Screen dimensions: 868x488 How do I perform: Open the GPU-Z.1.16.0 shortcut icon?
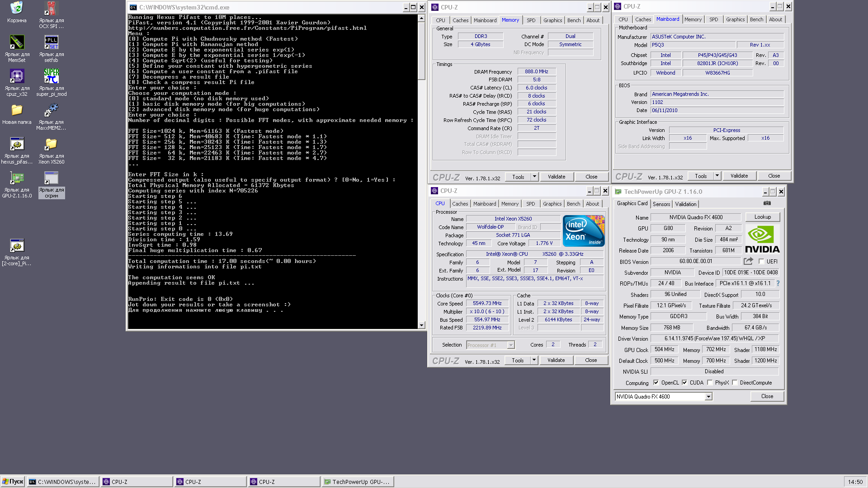17,178
